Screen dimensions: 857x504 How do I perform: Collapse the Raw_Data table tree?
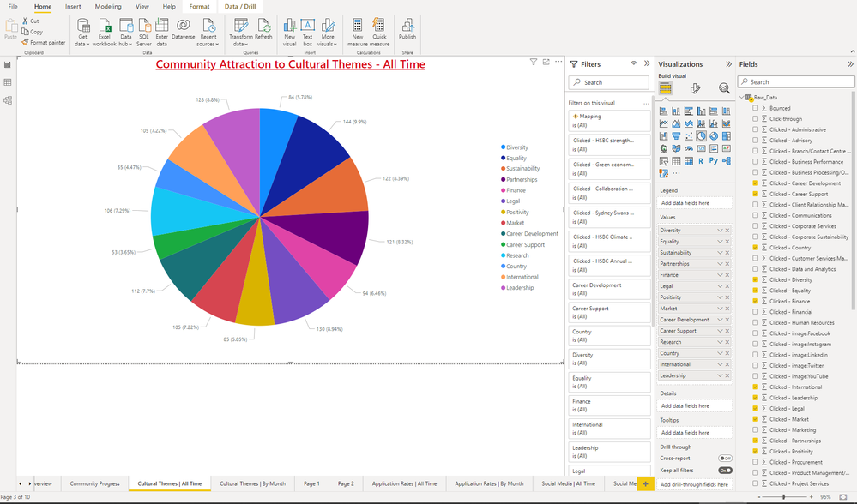[742, 97]
